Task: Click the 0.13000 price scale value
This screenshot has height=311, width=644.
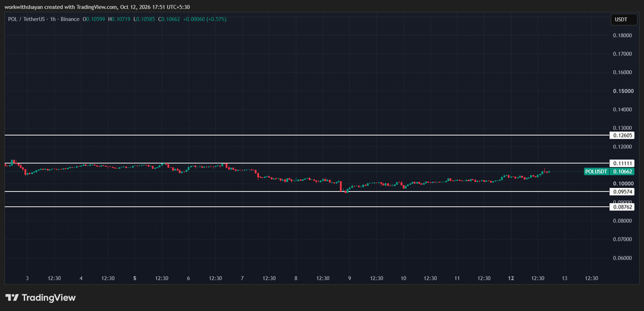Action: 623,128
